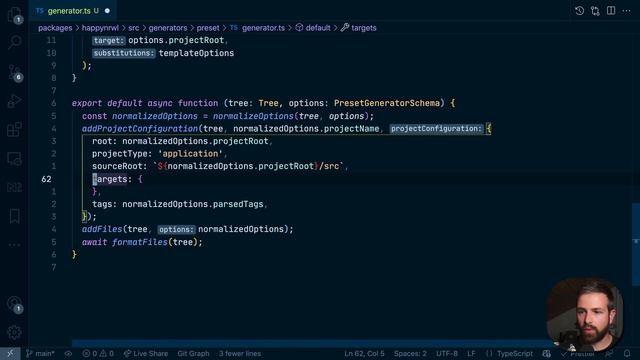This screenshot has height=360, width=640.
Task: Click 'substitutions:' inlay hint
Action: click(124, 53)
